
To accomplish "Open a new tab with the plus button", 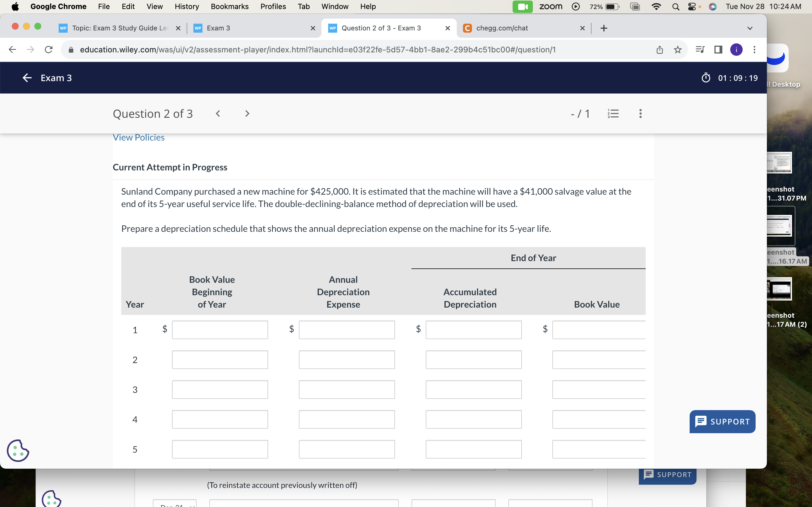I will coord(604,28).
